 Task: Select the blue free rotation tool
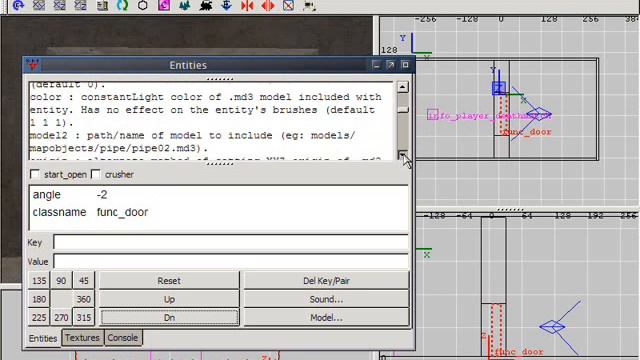coord(18,6)
